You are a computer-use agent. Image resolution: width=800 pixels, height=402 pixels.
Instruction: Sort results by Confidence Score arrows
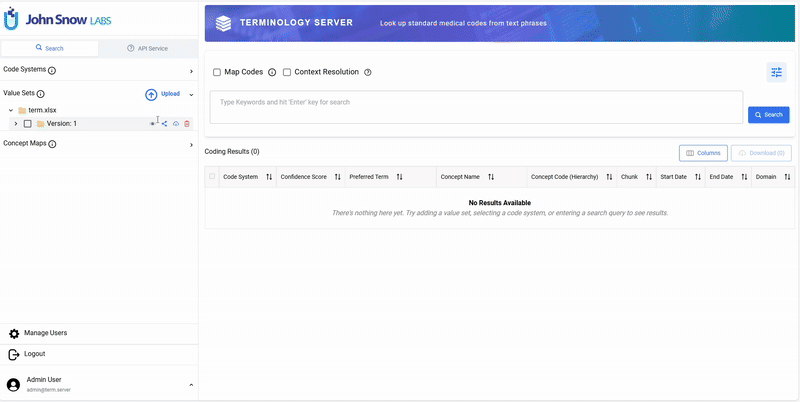[x=337, y=177]
